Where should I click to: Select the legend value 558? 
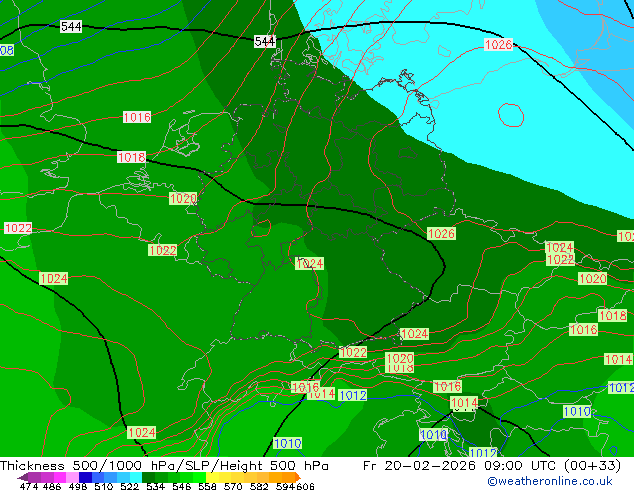[207, 486]
